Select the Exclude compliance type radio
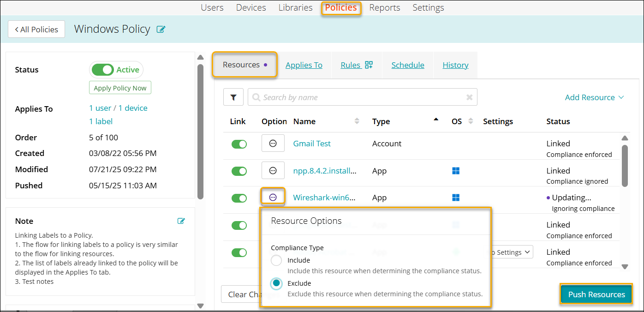Viewport: 644px width, 312px height. (x=276, y=283)
